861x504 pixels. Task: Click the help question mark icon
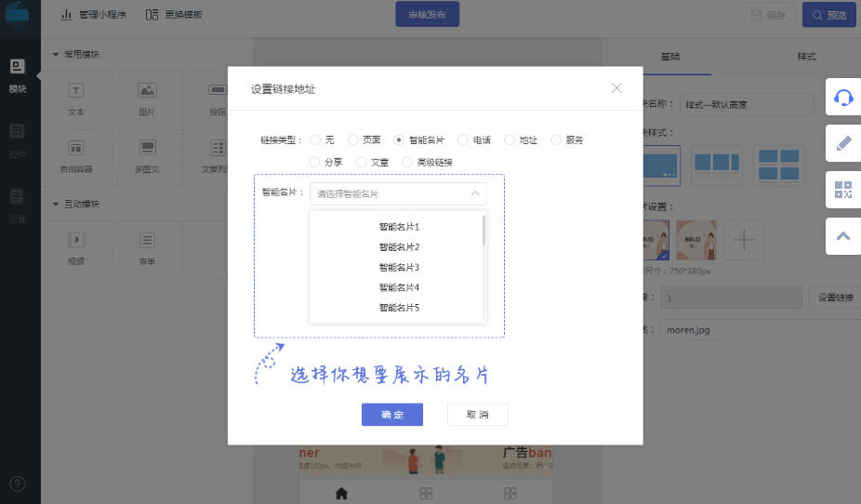(x=18, y=484)
